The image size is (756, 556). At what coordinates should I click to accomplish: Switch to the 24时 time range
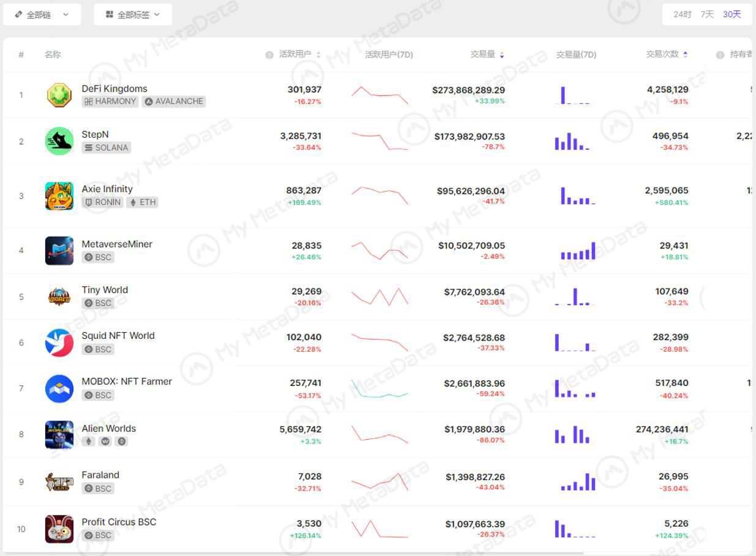tap(683, 14)
